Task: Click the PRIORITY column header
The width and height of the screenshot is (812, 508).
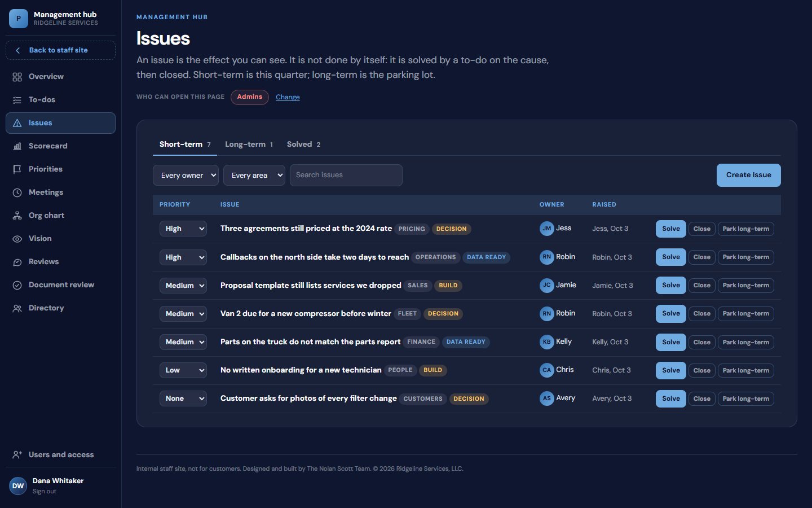Action: 175,204
